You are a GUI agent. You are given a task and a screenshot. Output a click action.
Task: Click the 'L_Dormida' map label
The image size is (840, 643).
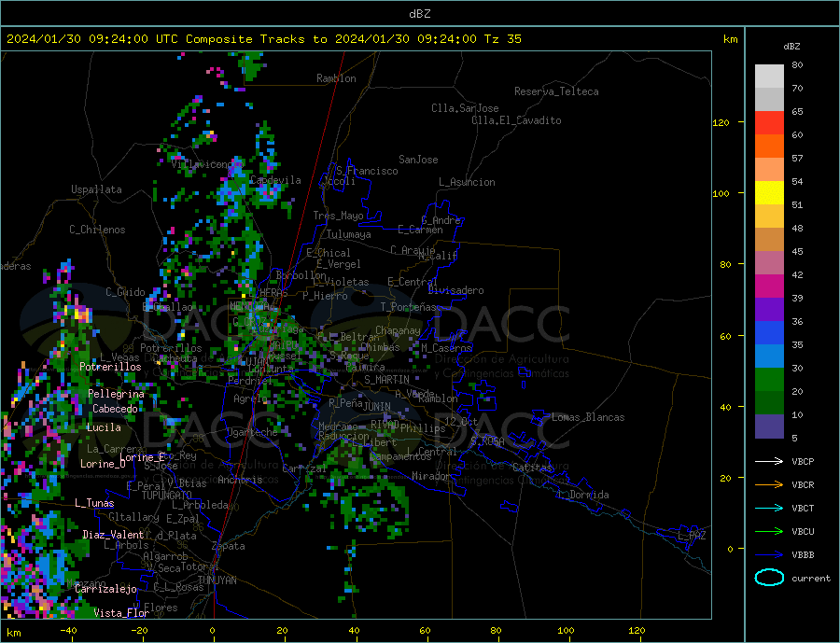584,495
